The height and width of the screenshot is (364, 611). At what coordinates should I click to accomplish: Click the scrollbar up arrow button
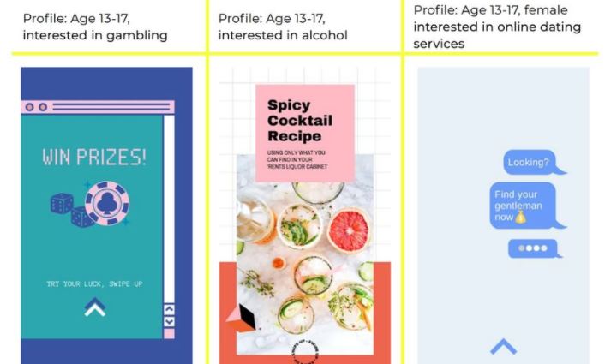point(169,309)
